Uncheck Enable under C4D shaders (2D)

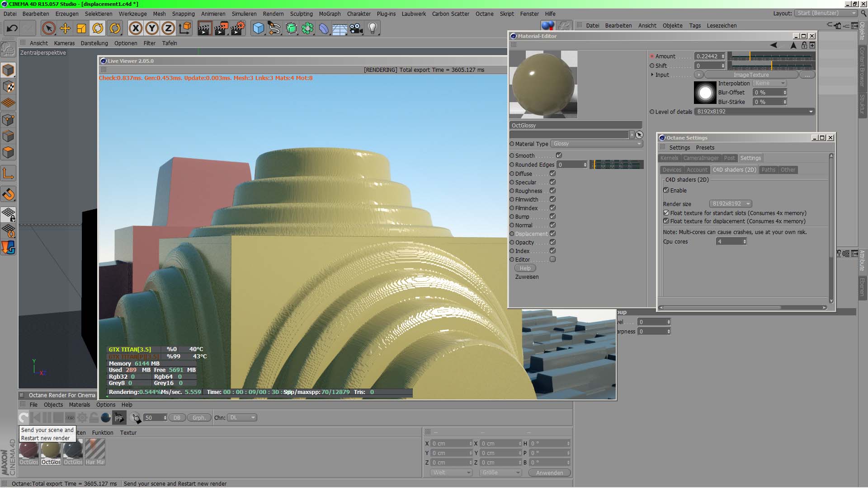coord(666,190)
